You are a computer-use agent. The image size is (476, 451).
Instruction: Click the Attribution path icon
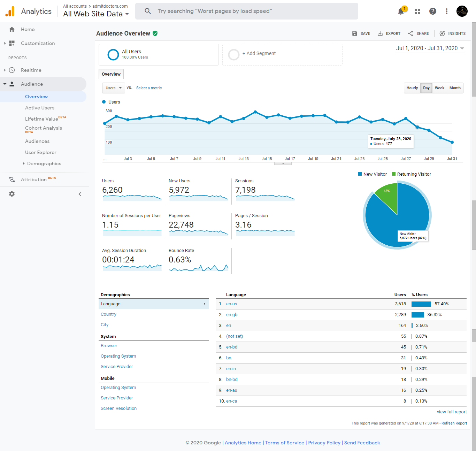(12, 179)
